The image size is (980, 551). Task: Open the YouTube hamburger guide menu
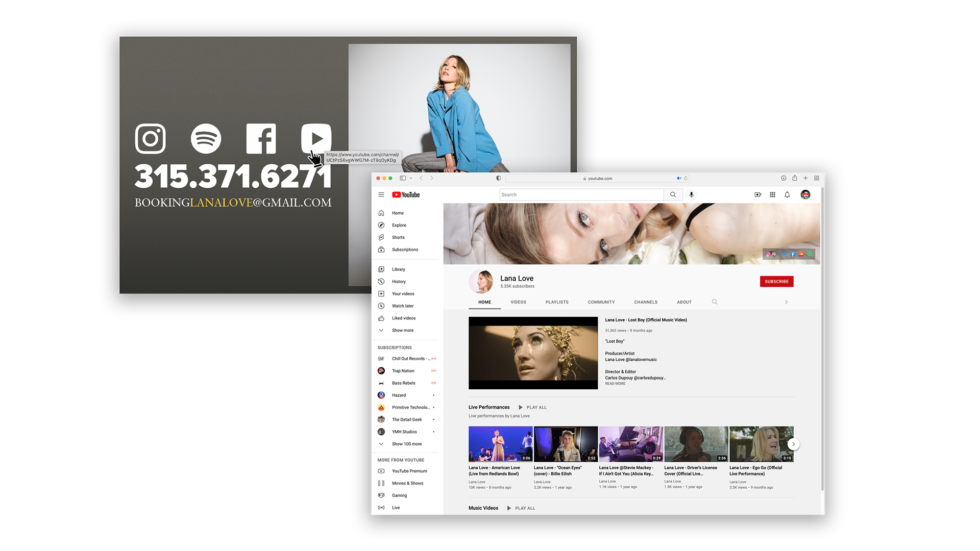[381, 195]
